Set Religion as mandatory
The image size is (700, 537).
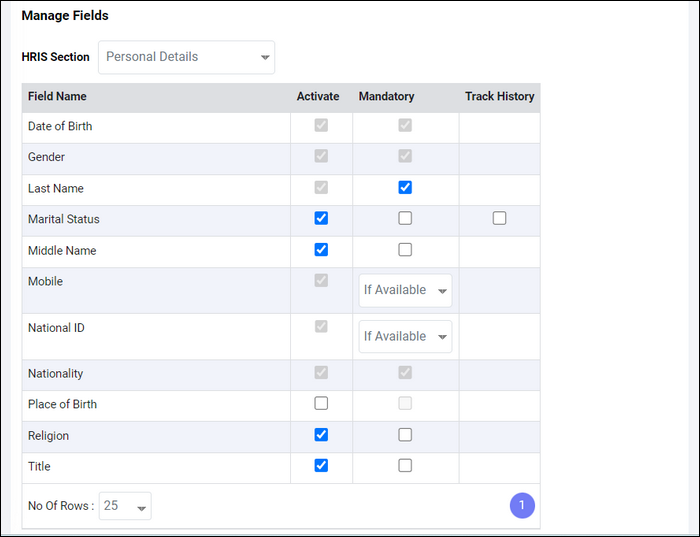pos(405,435)
